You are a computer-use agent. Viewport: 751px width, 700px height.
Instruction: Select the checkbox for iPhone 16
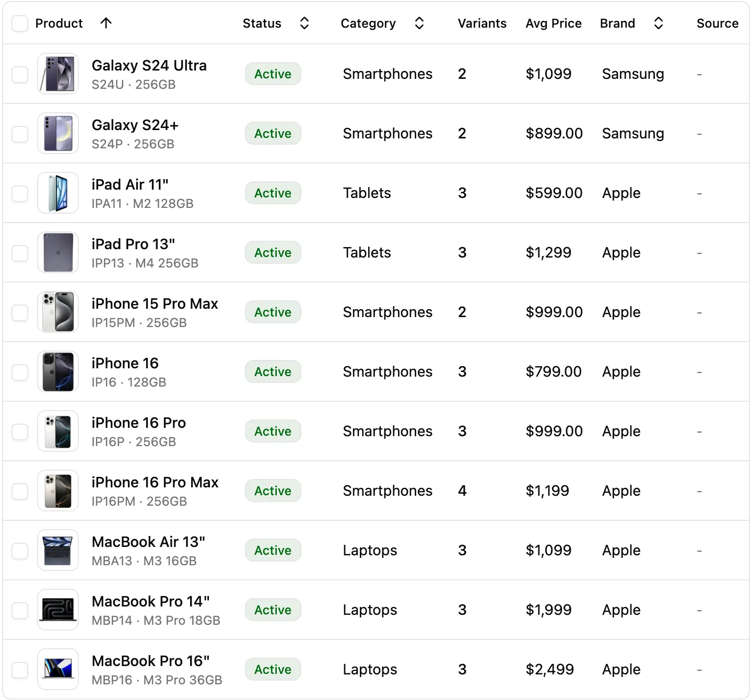tap(19, 371)
